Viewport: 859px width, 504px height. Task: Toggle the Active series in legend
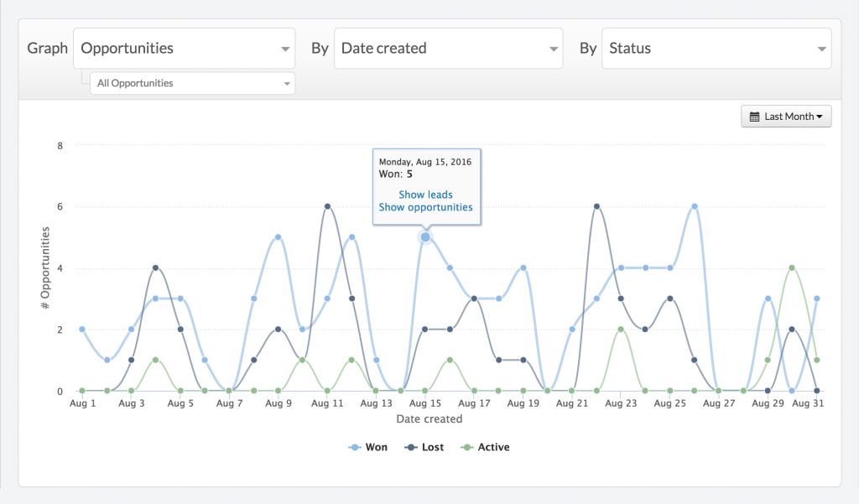(x=485, y=447)
